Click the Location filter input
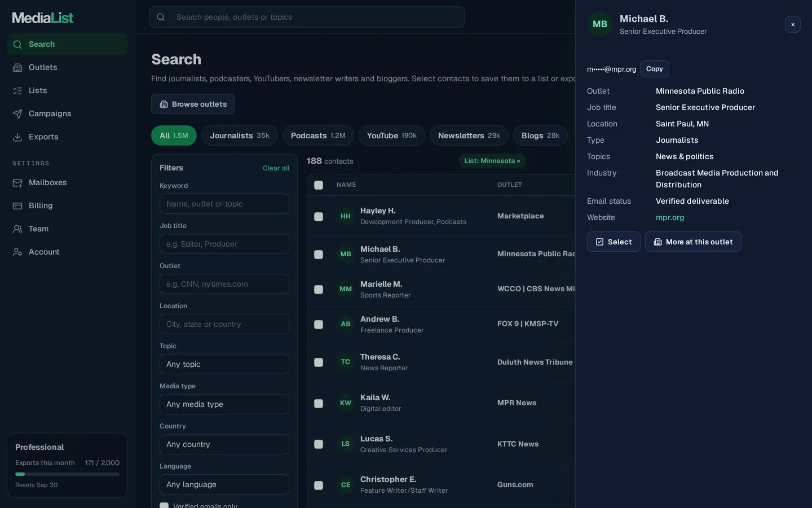 click(224, 324)
